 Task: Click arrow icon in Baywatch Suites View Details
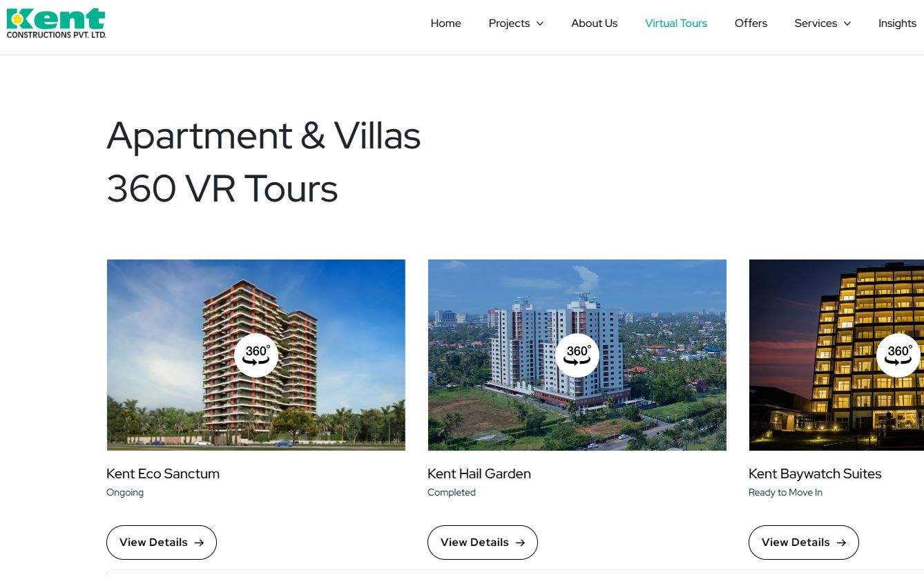841,542
